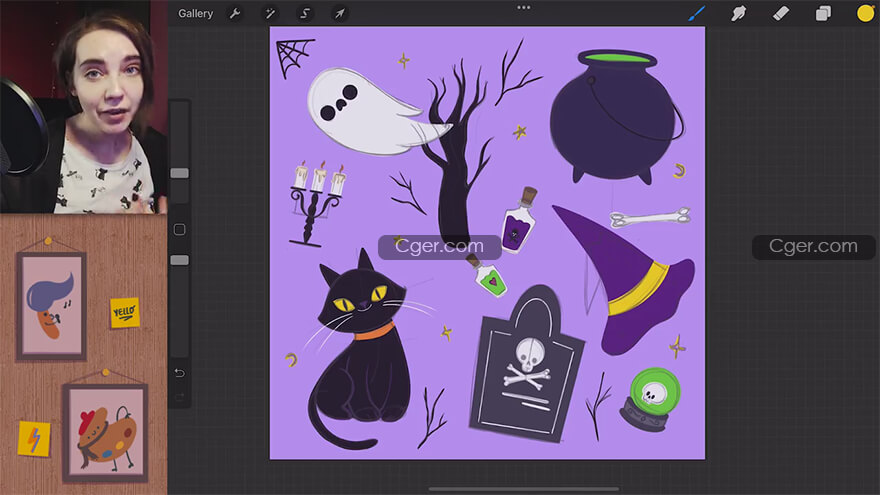Activate the Selection tool
The width and height of the screenshot is (880, 495).
304,14
